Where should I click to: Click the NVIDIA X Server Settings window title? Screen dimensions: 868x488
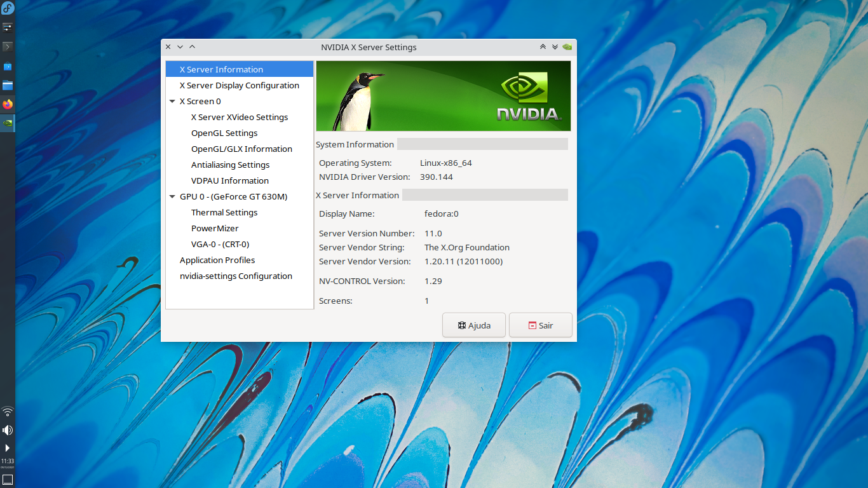pos(369,47)
